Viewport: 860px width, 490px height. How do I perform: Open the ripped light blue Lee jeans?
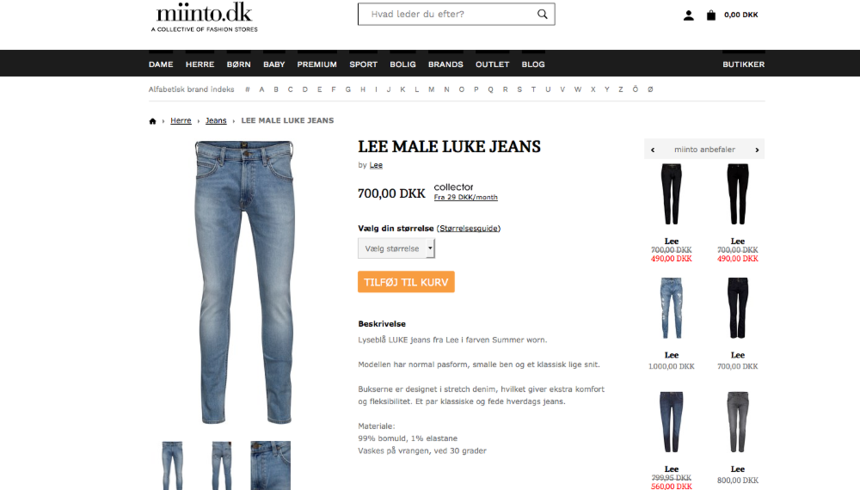point(671,308)
